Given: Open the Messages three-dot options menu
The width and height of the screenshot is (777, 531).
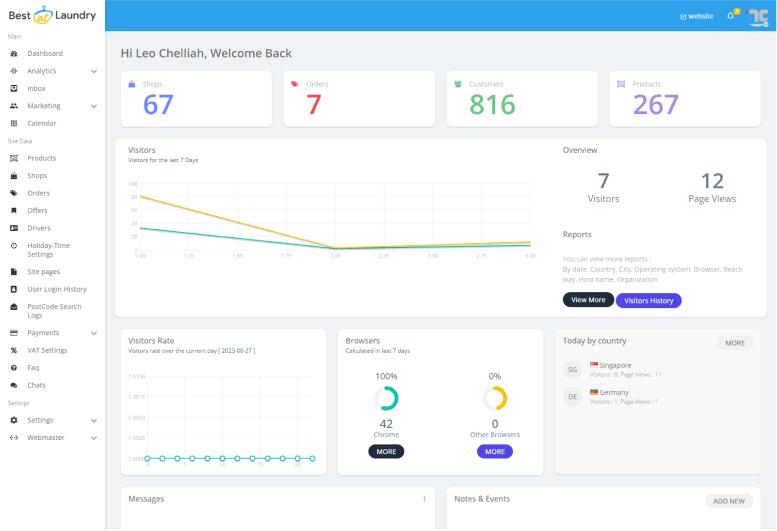Looking at the screenshot, I should (x=424, y=499).
